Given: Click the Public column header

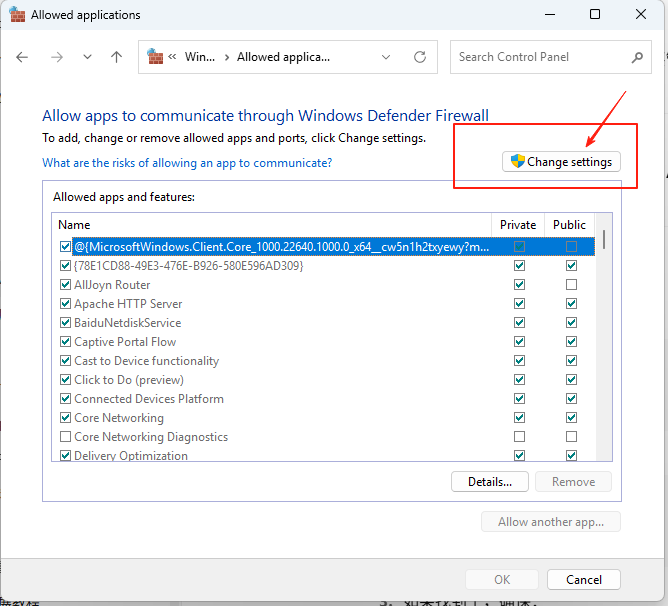Looking at the screenshot, I should coord(569,225).
